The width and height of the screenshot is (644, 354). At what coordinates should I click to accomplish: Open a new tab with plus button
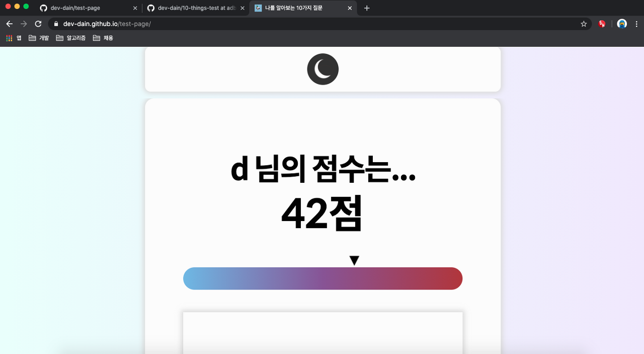click(x=367, y=8)
